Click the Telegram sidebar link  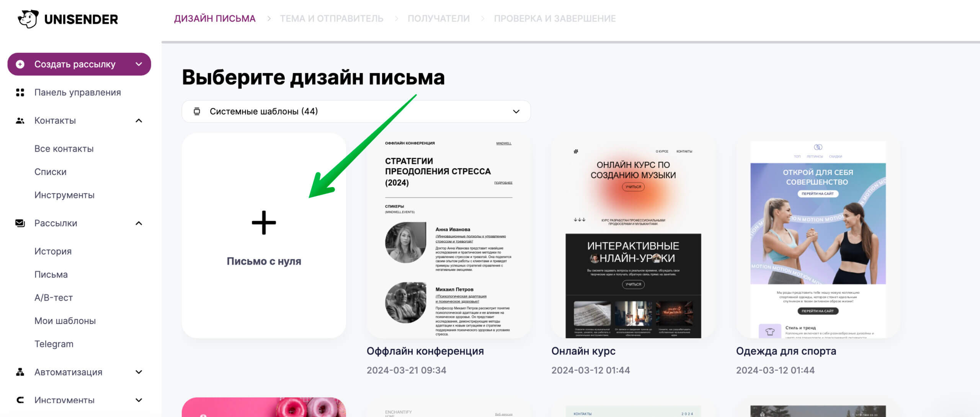[x=54, y=343]
